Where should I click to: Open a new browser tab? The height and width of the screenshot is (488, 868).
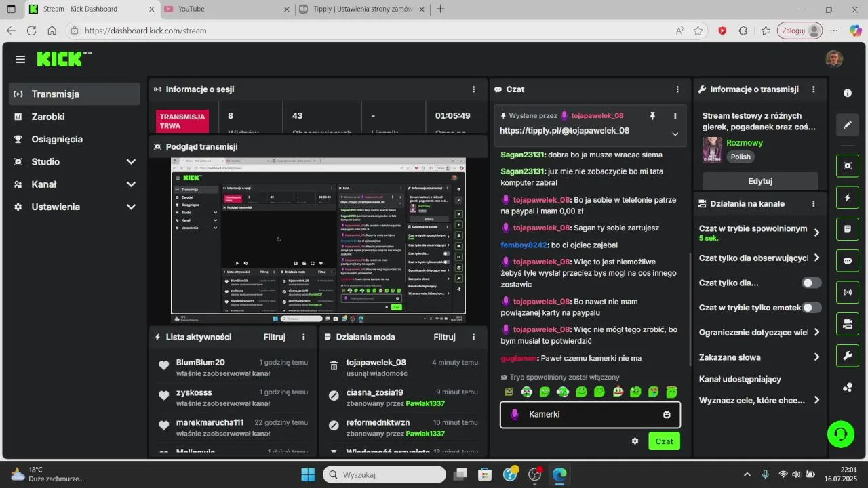coord(441,9)
